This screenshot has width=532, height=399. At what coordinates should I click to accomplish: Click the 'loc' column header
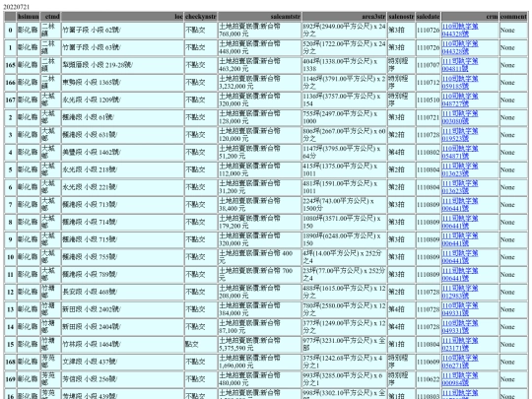(122, 17)
